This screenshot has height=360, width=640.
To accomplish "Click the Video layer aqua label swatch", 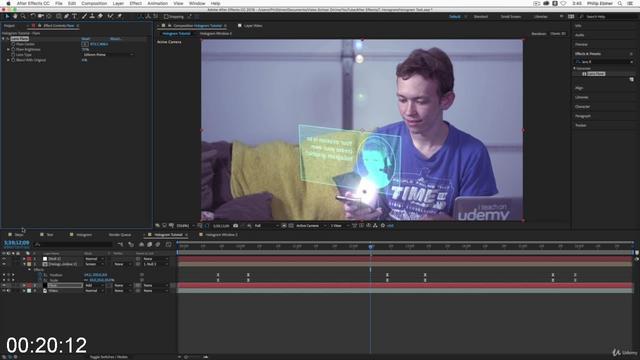I will pyautogui.click(x=29, y=291).
